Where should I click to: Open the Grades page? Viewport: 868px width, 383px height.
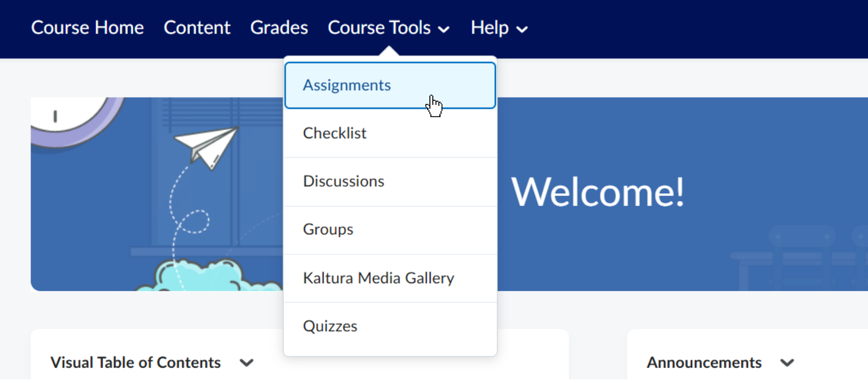[279, 28]
